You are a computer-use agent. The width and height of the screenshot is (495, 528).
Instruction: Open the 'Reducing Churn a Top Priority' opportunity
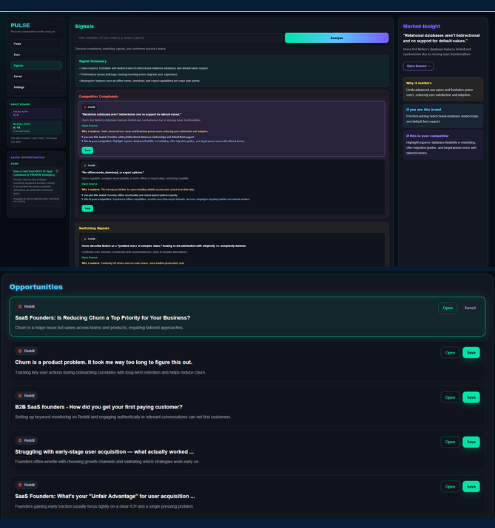[x=448, y=308]
